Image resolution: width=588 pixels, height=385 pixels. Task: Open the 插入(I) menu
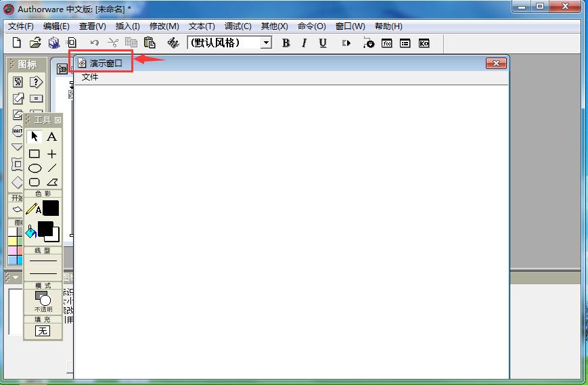[x=127, y=26]
